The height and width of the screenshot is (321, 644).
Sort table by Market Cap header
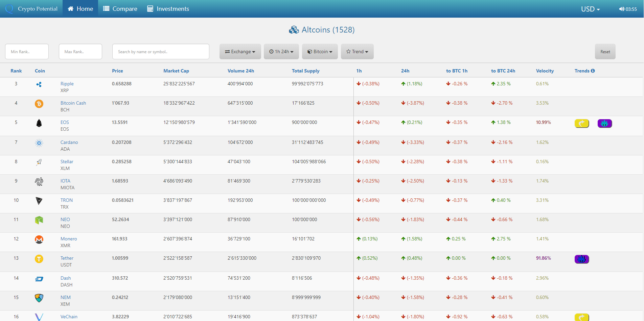pyautogui.click(x=176, y=71)
